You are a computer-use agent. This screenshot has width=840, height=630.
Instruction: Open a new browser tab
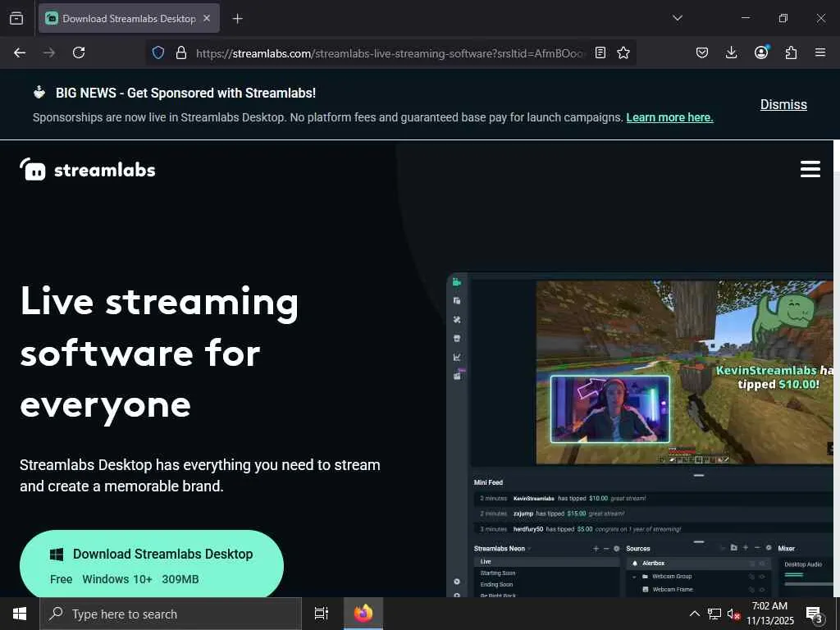237,19
